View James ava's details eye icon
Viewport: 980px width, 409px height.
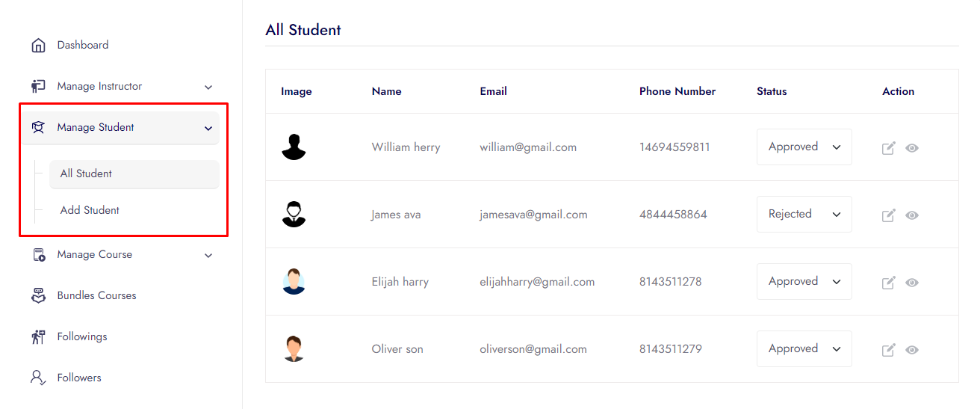tap(912, 215)
